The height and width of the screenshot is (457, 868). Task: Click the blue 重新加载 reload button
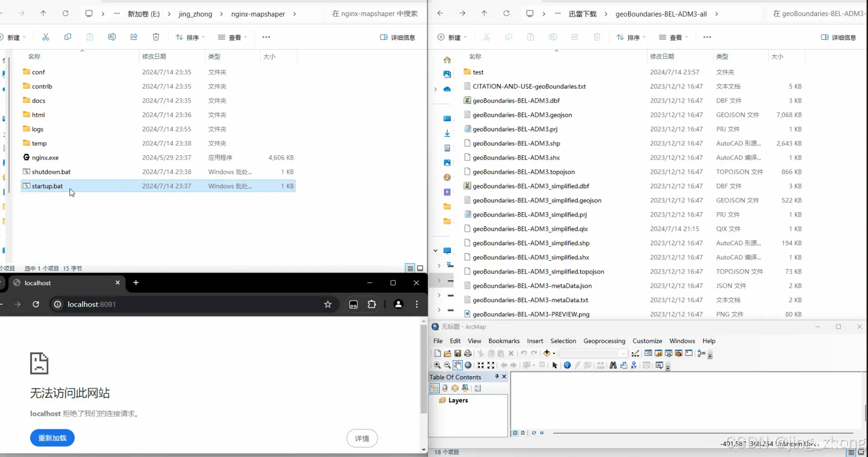pos(52,438)
